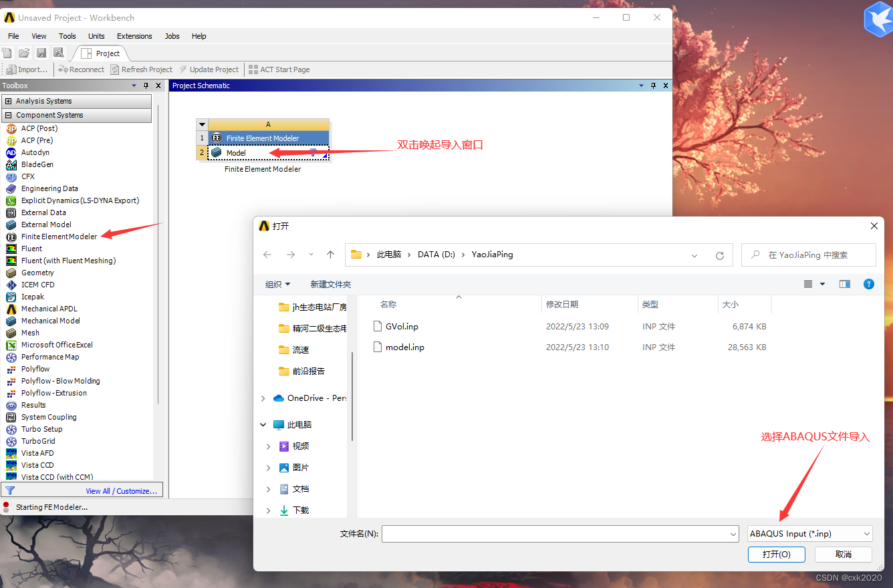Click the 新建文件夹 button

(330, 284)
